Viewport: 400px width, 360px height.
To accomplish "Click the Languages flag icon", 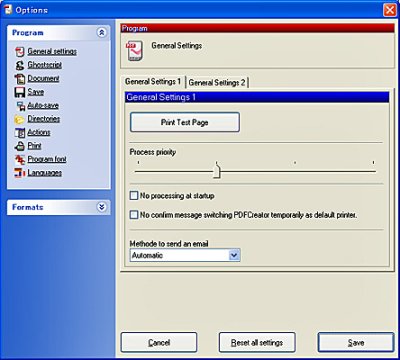I will coord(20,173).
